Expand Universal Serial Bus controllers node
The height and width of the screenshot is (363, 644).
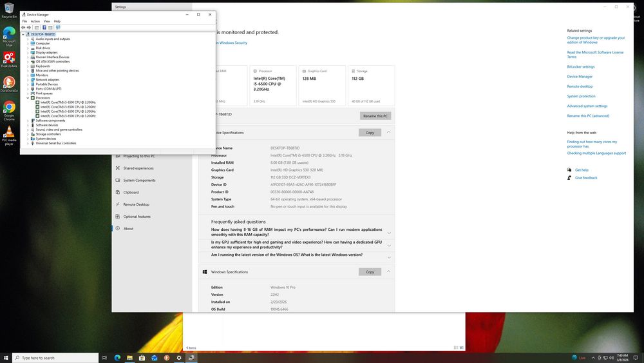click(28, 143)
